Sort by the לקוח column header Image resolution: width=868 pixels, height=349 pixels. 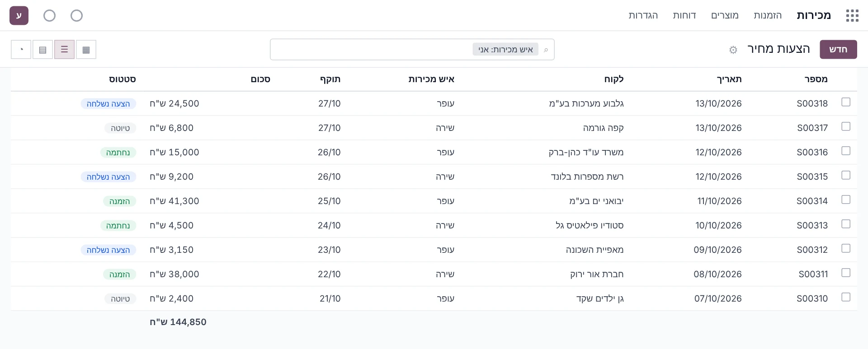tap(614, 79)
